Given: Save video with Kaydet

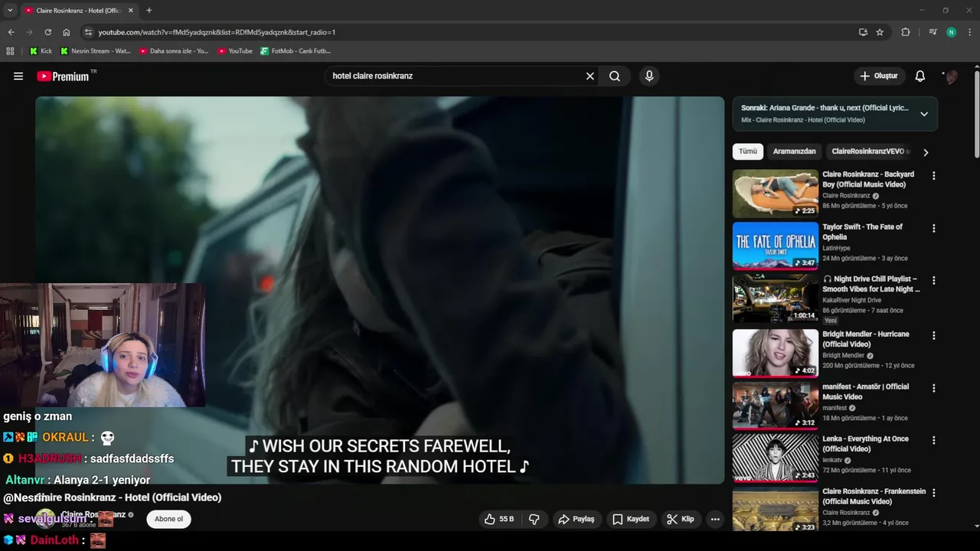Looking at the screenshot, I should click(632, 519).
